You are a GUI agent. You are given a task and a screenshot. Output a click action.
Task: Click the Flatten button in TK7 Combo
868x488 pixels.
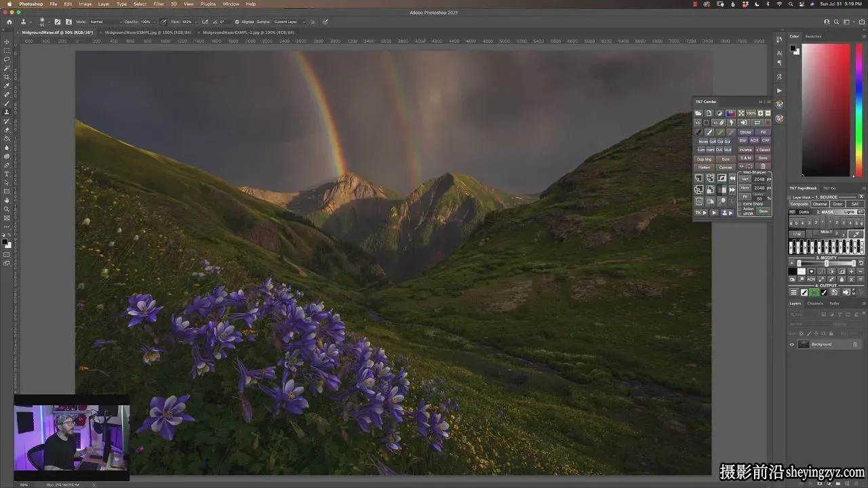705,167
